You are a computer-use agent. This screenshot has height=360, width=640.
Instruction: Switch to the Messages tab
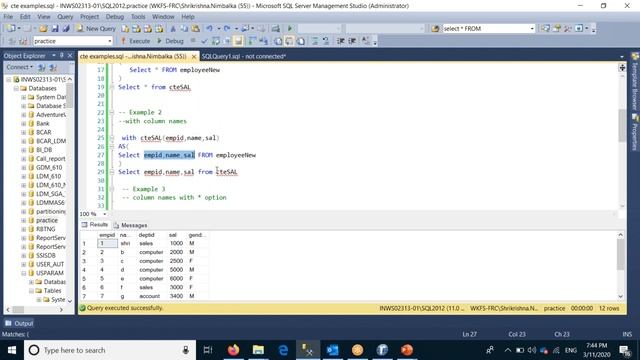point(130,225)
